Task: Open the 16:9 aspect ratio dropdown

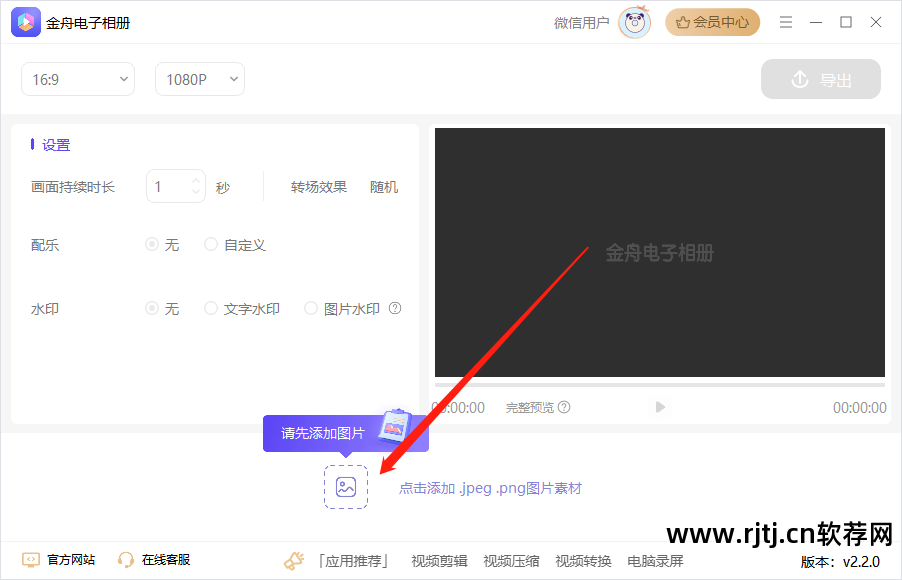Action: (x=78, y=78)
